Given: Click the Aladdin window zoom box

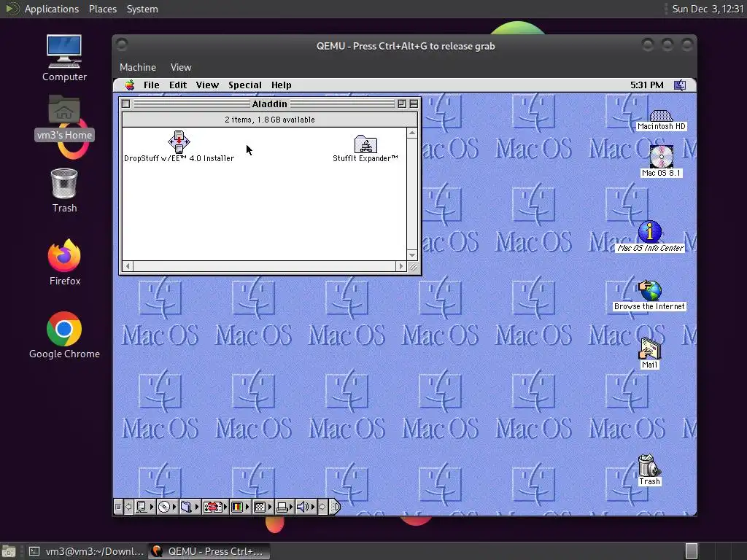Looking at the screenshot, I should [x=402, y=104].
